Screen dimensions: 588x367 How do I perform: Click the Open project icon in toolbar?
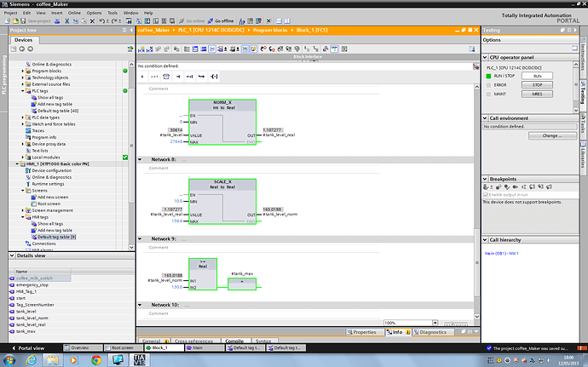coord(15,21)
